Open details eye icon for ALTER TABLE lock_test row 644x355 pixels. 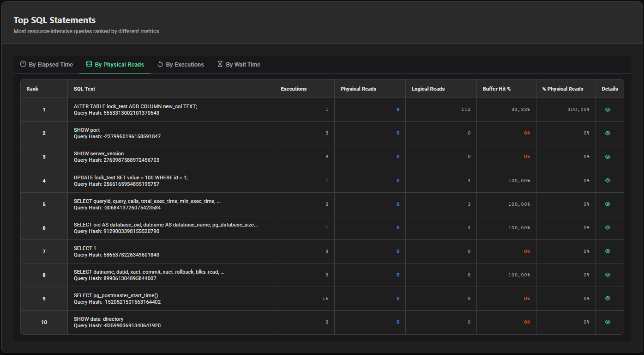(608, 110)
